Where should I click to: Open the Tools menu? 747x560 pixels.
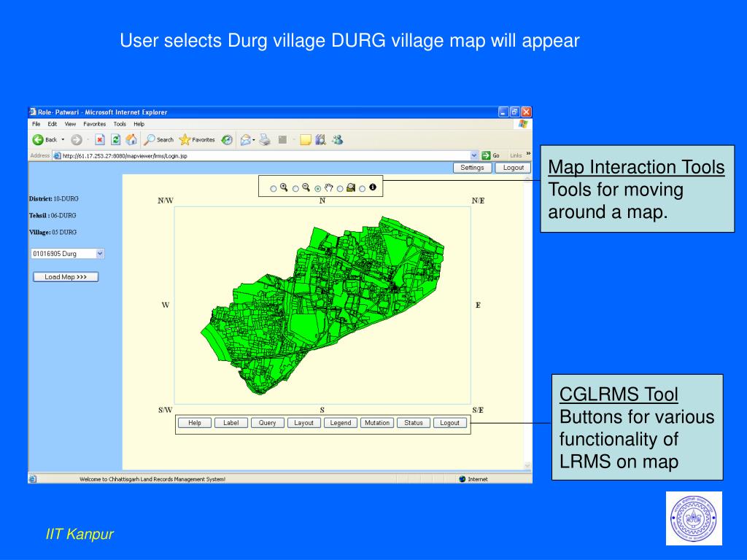coord(120,124)
